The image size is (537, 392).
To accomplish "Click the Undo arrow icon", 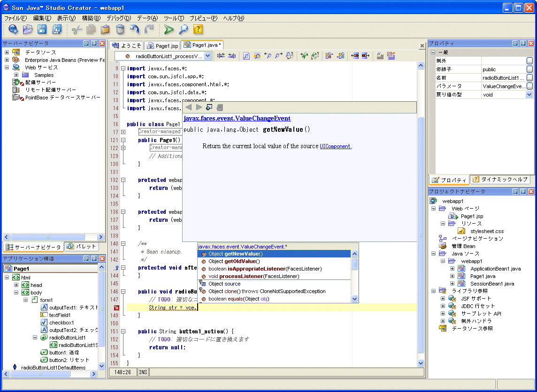I will tap(135, 30).
